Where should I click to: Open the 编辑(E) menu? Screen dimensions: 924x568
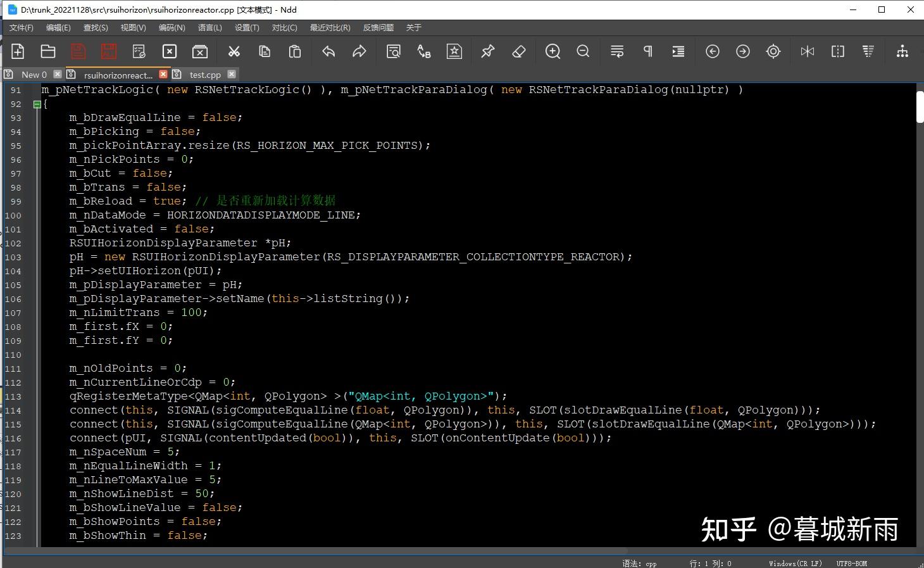click(58, 28)
